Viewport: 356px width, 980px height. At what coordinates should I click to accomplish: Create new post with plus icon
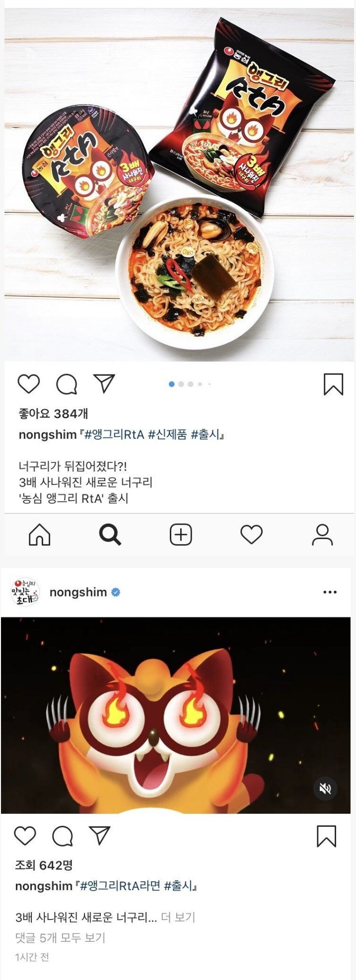point(181,535)
